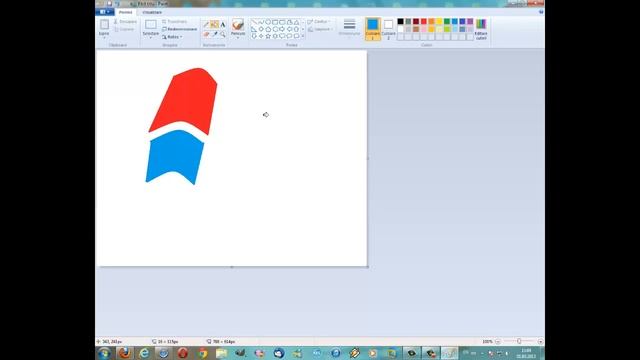Click Copiere (copy) button
Viewport: 640px width, 360px height.
[124, 29]
